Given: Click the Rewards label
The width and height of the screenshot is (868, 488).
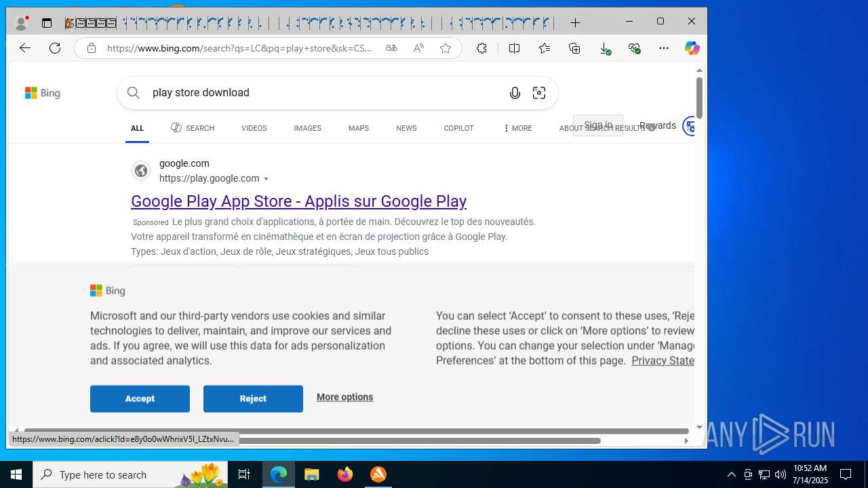Looking at the screenshot, I should click(657, 125).
